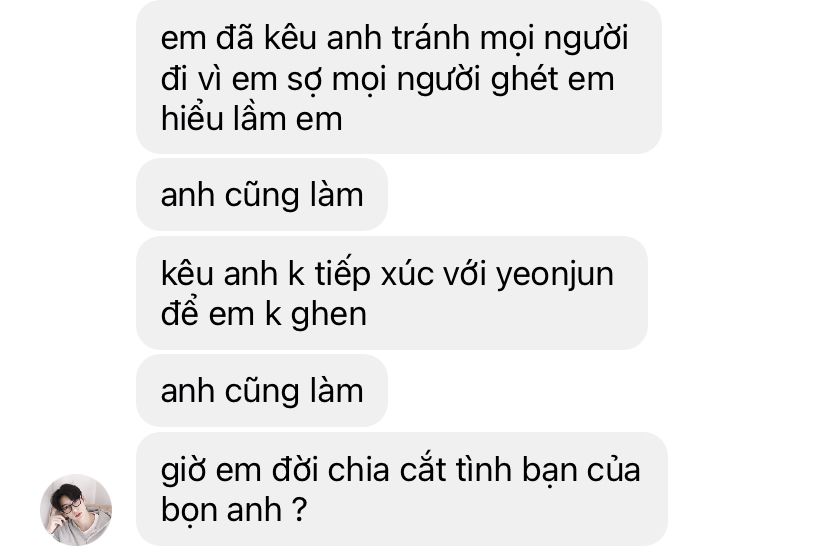The width and height of the screenshot is (828, 560).
Task: Select the message 'giờ em đời chia cắt tình bạn'
Action: [402, 489]
